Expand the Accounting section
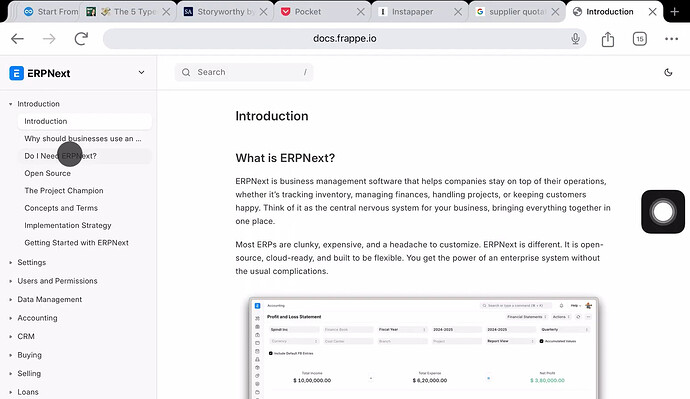 [11, 318]
